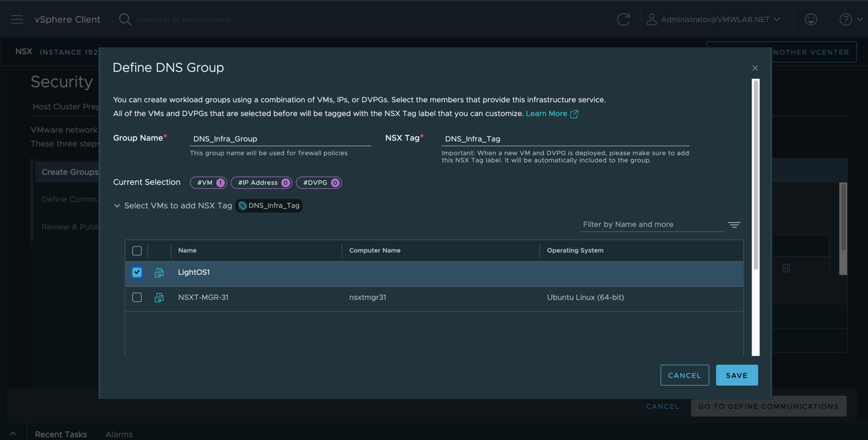Click Go To Define Communications button

(768, 407)
